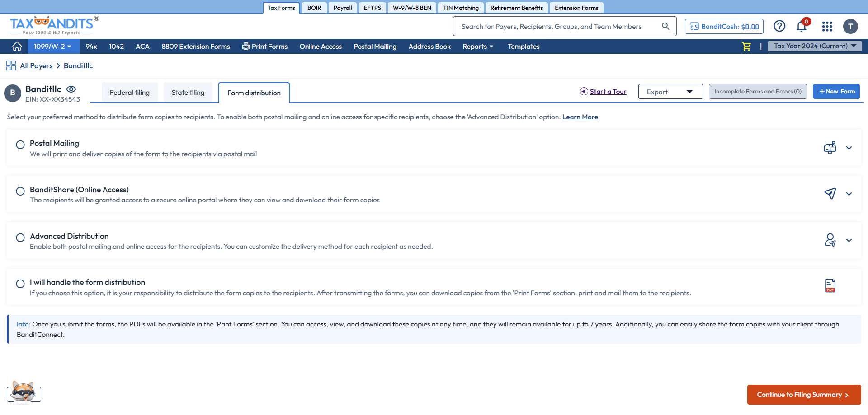Screen dimensions: 868x415
Task: Open the Online Access menu item
Action: [321, 47]
